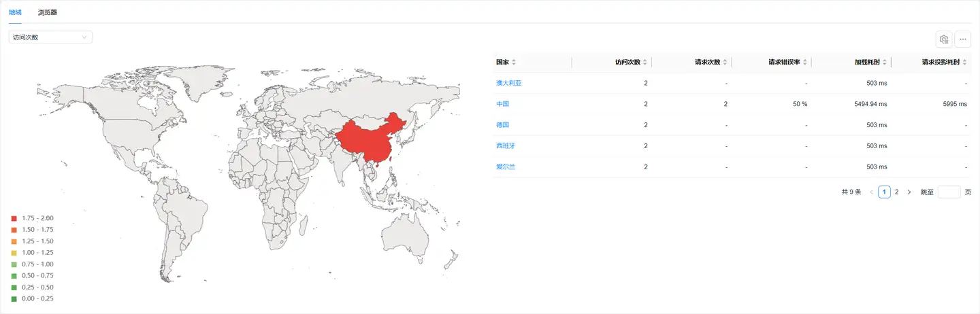Open the settings gear icon above the table
This screenshot has height=314, width=980.
click(943, 39)
